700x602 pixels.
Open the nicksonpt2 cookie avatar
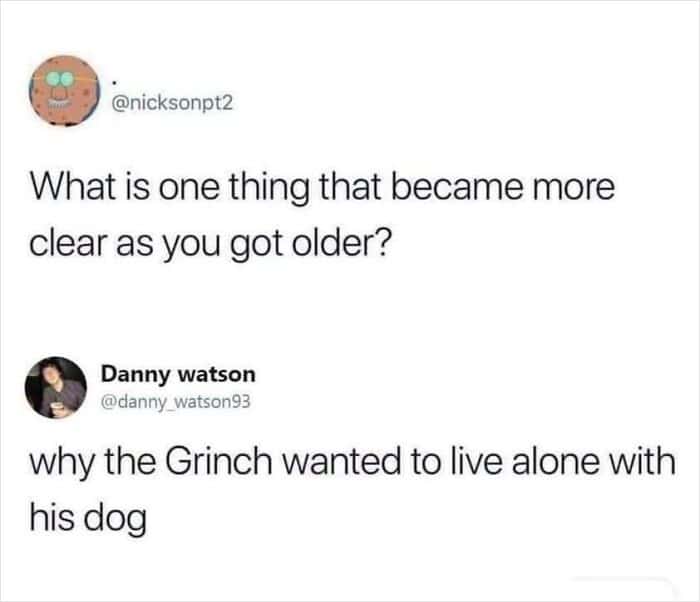[64, 91]
